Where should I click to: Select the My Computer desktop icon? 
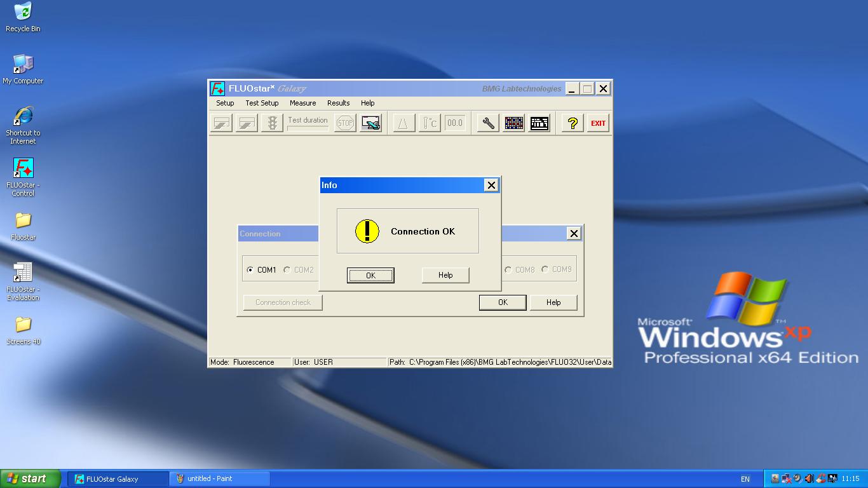coord(23,69)
